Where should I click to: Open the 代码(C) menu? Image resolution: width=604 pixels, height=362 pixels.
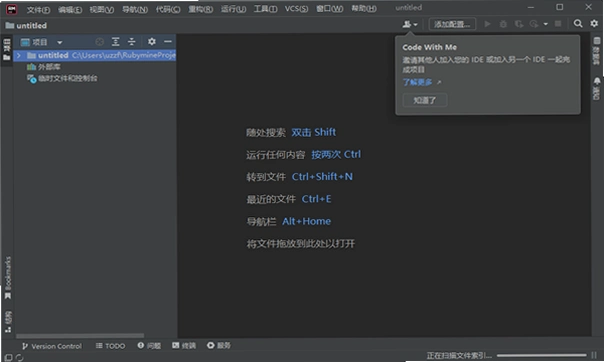(168, 10)
